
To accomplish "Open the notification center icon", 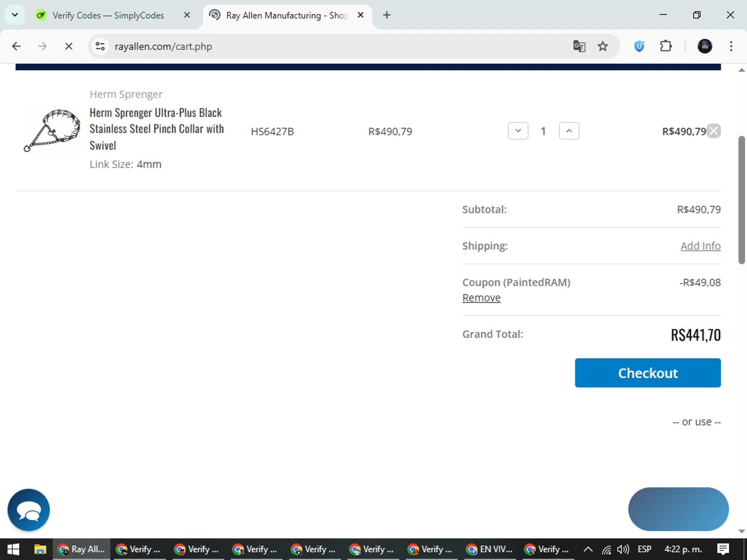I will (x=723, y=549).
